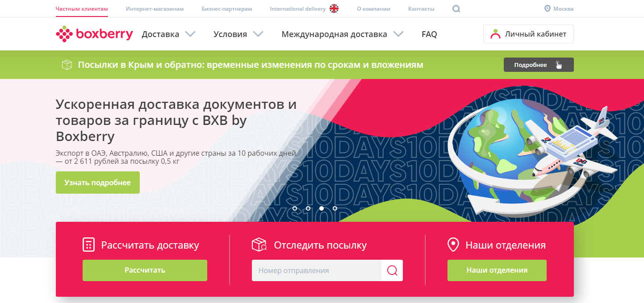Click the map pin icon beside Наши отделения
Viewport: 644px width, 303px height.
click(x=453, y=245)
